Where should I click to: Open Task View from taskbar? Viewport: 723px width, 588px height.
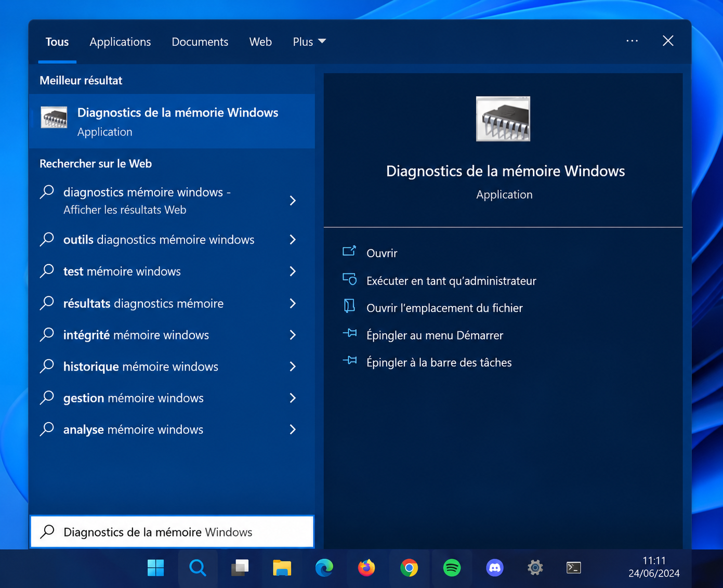[x=240, y=568]
